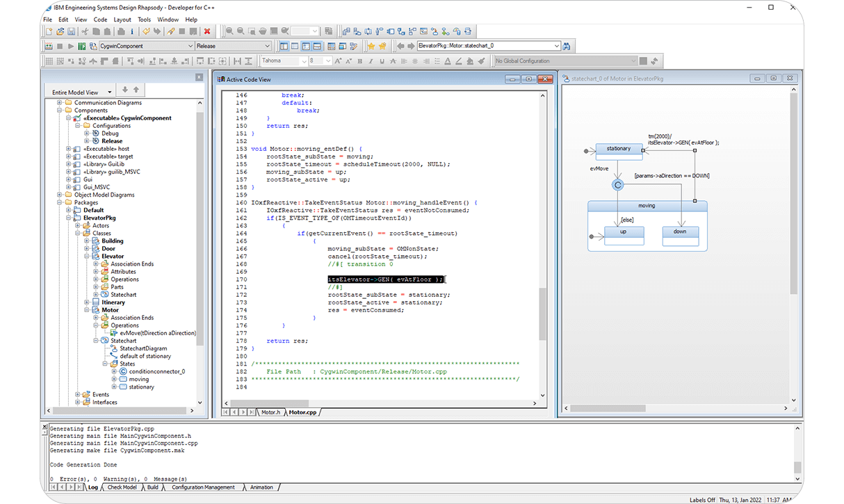Open the ElevatorPkg::Motor::statechart_0 dropdown

point(556,46)
